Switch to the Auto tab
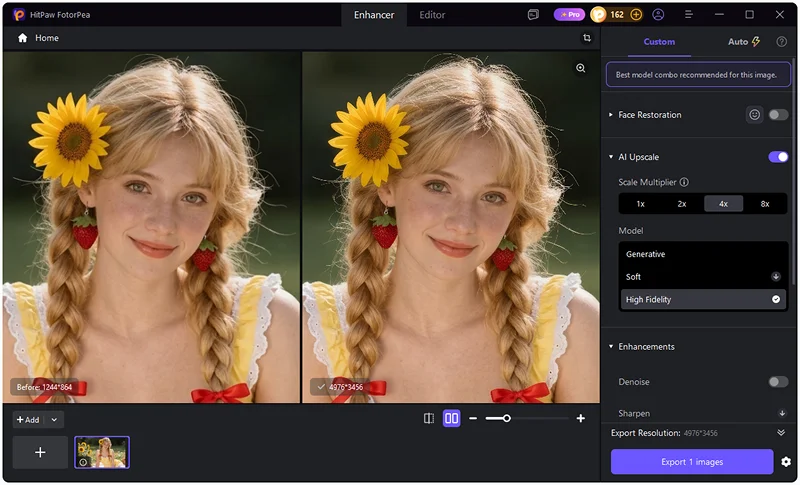This screenshot has width=800, height=485. point(744,42)
